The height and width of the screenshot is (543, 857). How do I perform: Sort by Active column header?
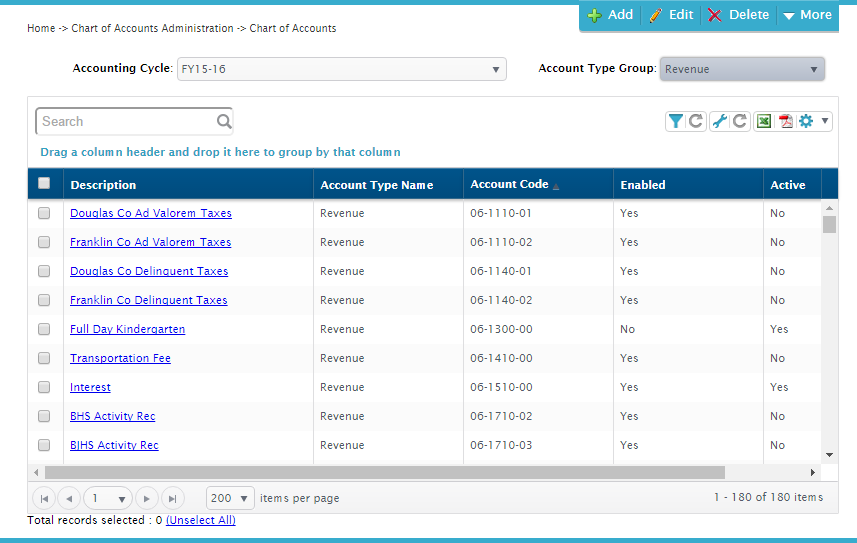pyautogui.click(x=788, y=185)
